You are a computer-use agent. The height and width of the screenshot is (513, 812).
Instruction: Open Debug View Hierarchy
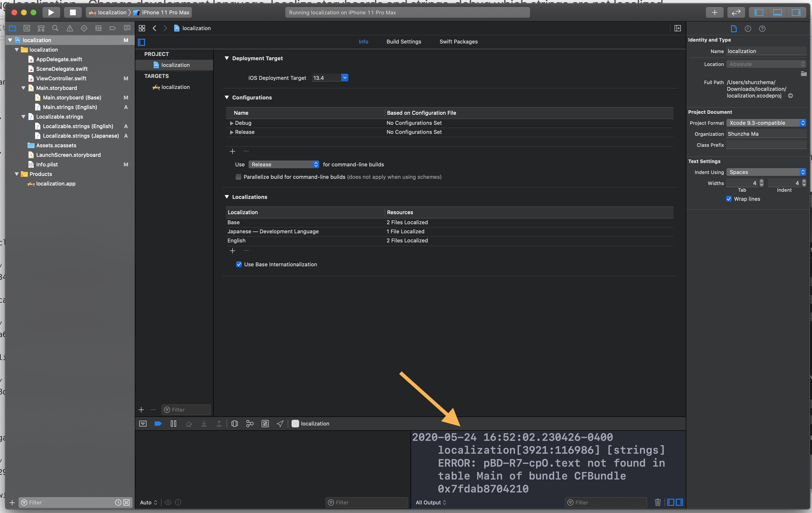pos(235,424)
